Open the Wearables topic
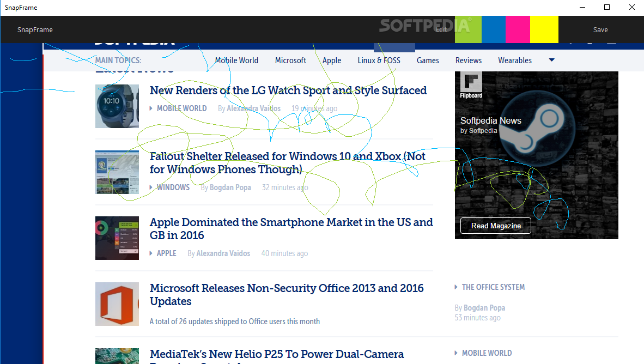This screenshot has height=364, width=644. pyautogui.click(x=515, y=60)
